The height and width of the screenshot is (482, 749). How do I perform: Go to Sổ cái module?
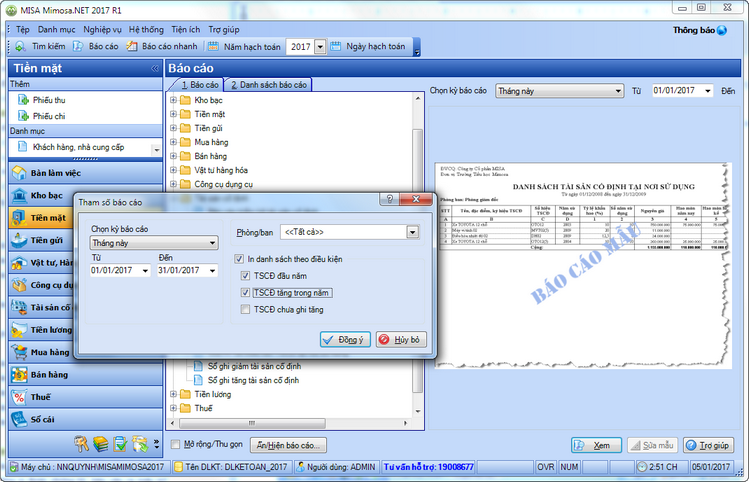click(86, 419)
